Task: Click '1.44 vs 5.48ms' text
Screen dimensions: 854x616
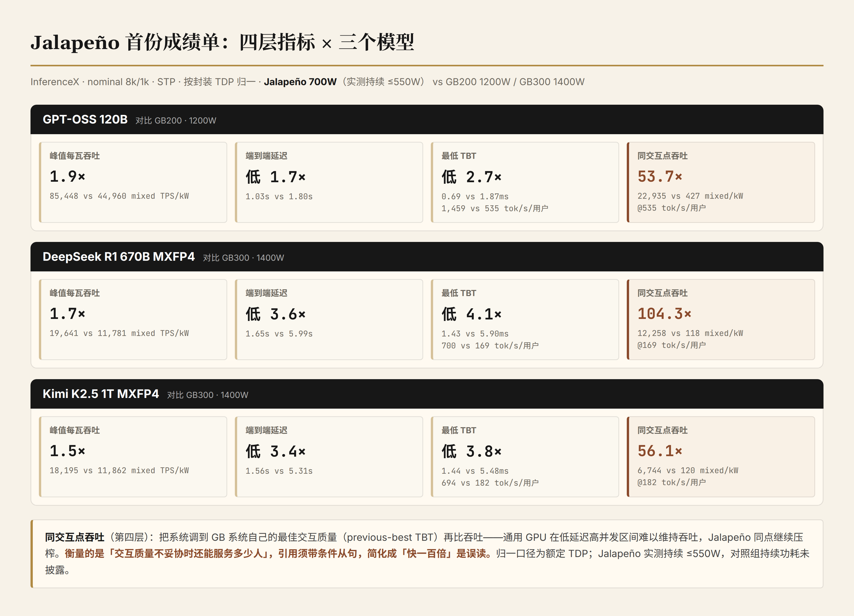Action: point(475,471)
